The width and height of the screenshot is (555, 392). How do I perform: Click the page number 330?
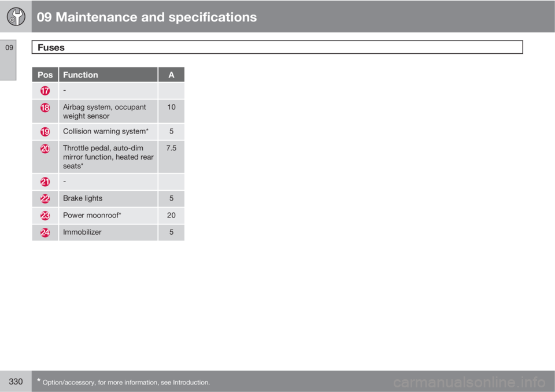point(16,382)
